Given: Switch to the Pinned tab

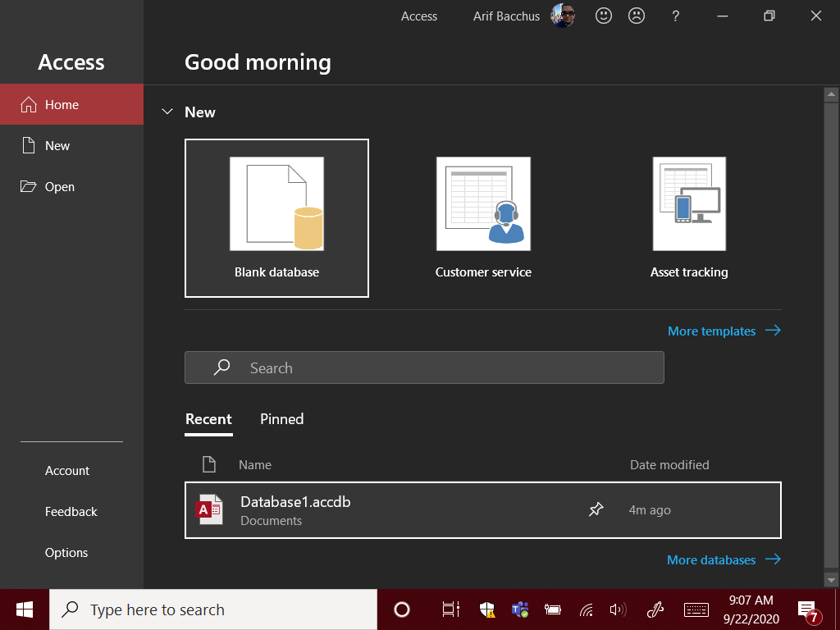Looking at the screenshot, I should tap(281, 419).
